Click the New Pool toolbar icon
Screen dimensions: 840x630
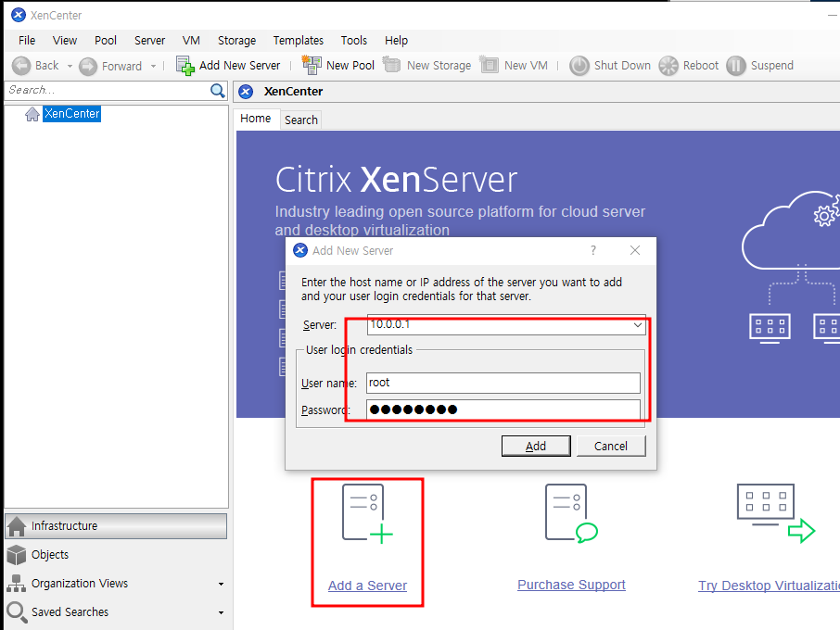pyautogui.click(x=312, y=65)
